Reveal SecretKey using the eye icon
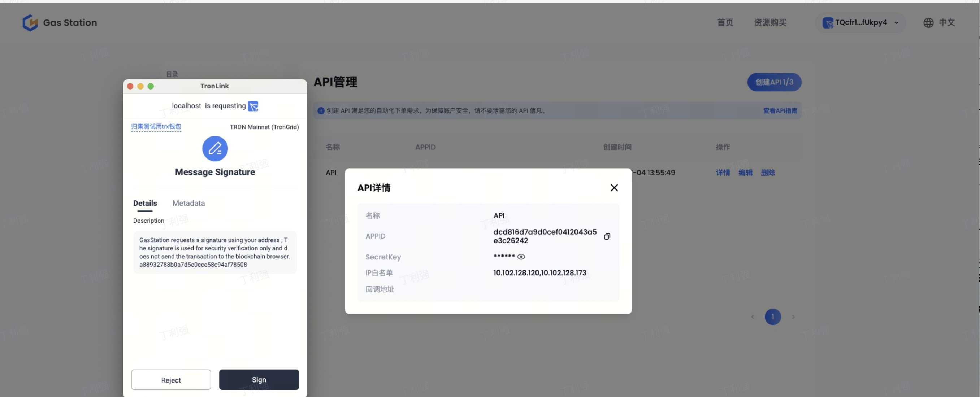The width and height of the screenshot is (980, 397). point(521,257)
